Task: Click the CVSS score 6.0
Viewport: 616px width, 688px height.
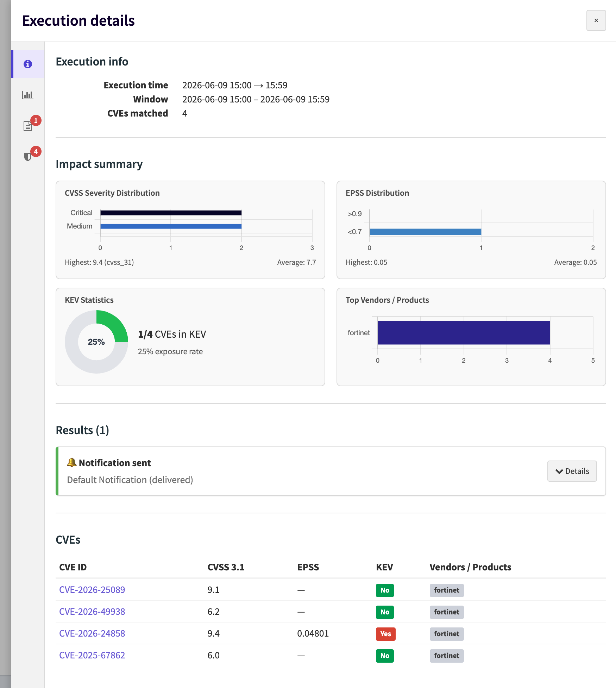Action: (x=213, y=655)
